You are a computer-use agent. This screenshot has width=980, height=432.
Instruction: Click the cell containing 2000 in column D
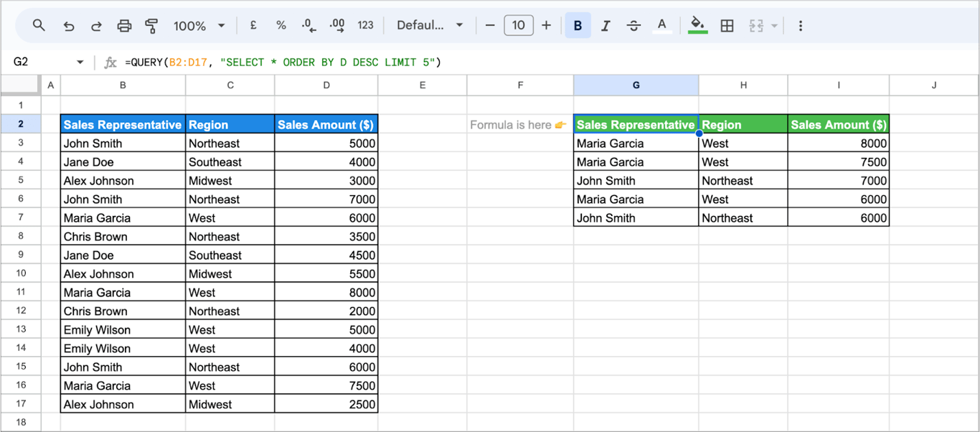326,311
